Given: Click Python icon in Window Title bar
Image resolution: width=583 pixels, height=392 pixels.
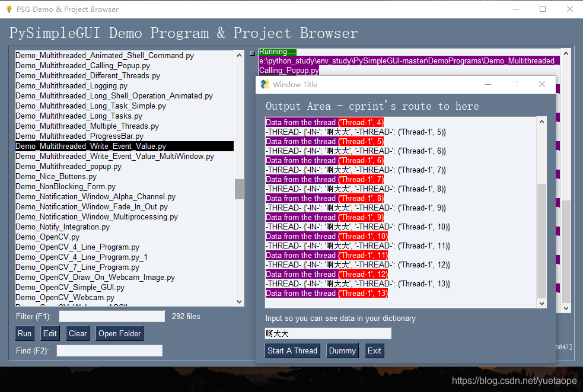Looking at the screenshot, I should (x=265, y=84).
